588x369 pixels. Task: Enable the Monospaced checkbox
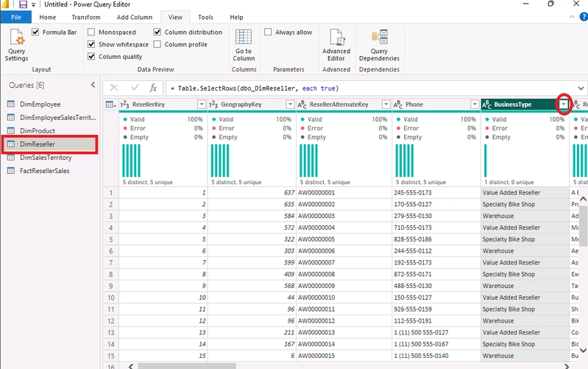[x=91, y=32]
